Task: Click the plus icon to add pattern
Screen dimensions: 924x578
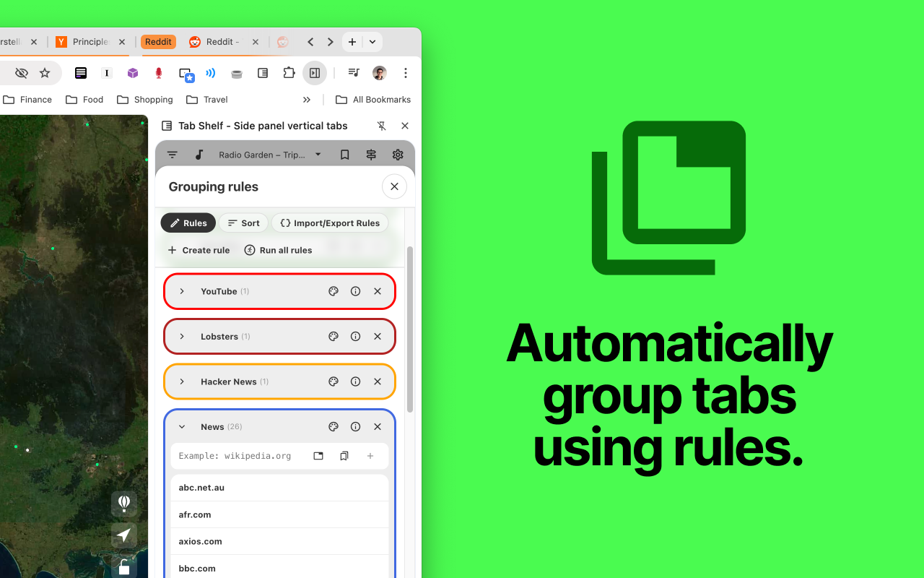Action: (x=370, y=456)
